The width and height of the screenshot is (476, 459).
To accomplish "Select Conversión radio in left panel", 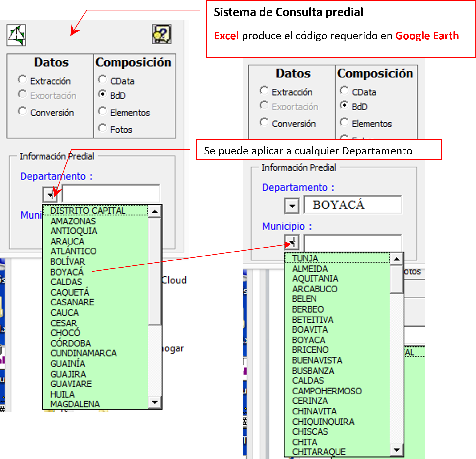I will pyautogui.click(x=22, y=111).
